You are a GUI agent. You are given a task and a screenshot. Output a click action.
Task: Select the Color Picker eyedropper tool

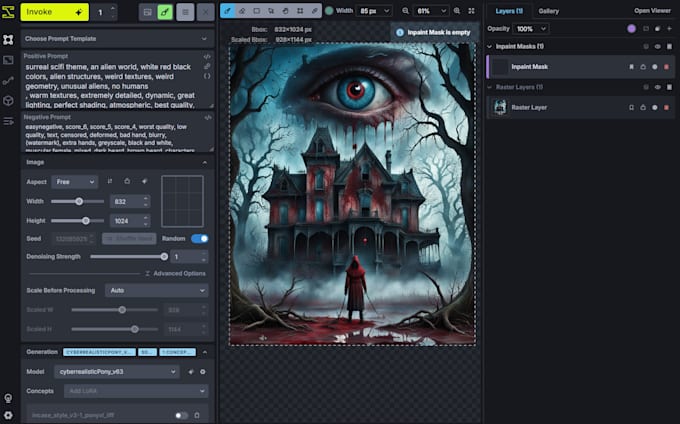pyautogui.click(x=316, y=11)
